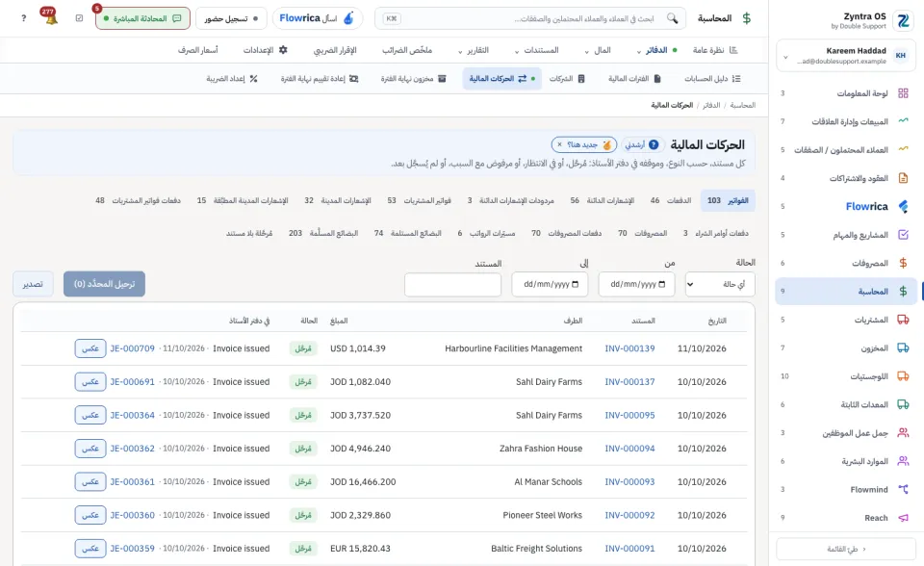Open المصروفات in the sidebar

tap(846, 263)
